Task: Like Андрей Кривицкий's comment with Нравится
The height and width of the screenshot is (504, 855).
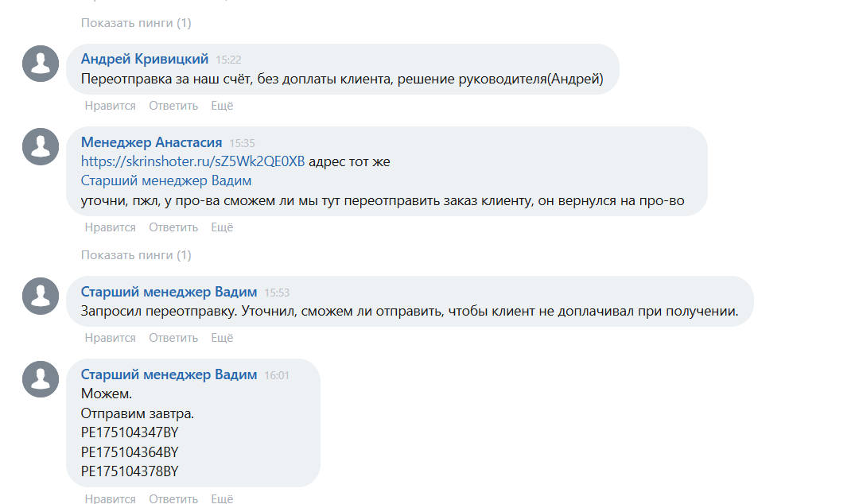Action: click(x=110, y=106)
